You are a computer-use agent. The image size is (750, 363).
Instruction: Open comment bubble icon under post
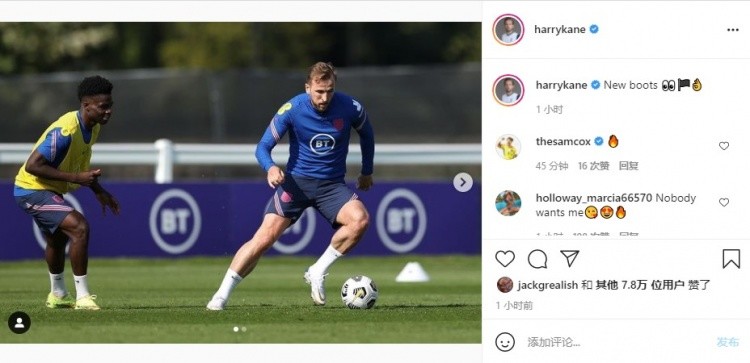[x=537, y=259]
